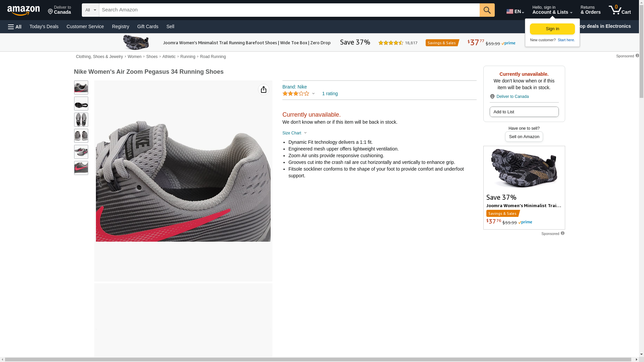The image size is (644, 362).
Task: Expand the All search category dropdown
Action: coord(91,10)
